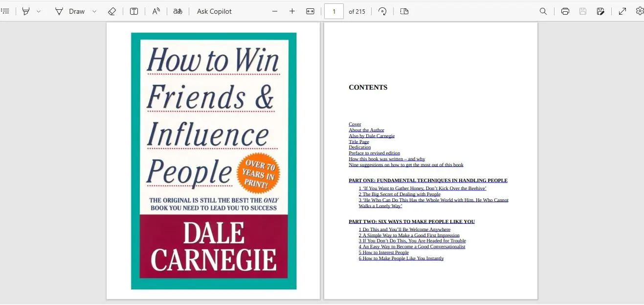Open 'Do This and You'll Be Welcome Anywhere'
644x305 pixels.
tap(404, 230)
